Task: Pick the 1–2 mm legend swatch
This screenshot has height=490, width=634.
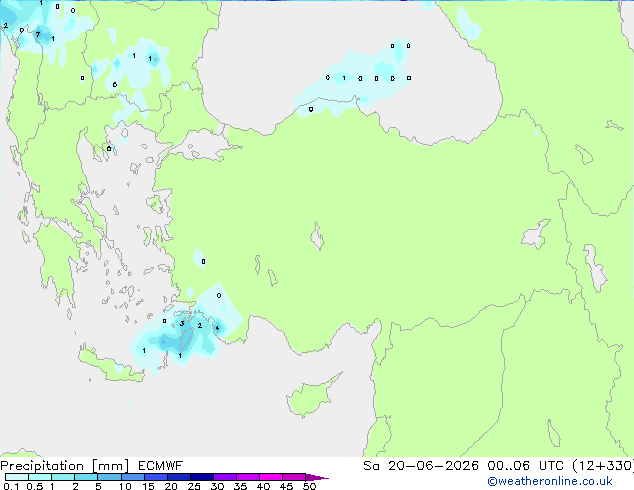Action: click(x=63, y=477)
